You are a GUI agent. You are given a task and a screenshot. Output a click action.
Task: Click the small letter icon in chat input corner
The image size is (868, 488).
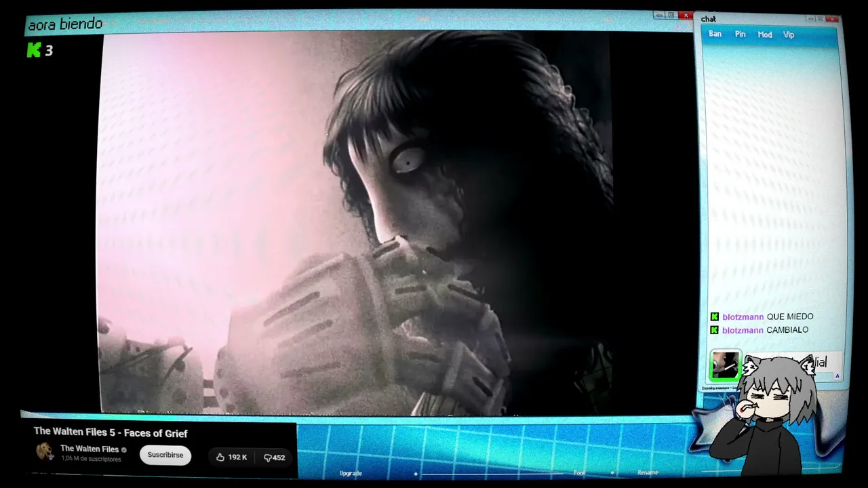click(x=837, y=376)
